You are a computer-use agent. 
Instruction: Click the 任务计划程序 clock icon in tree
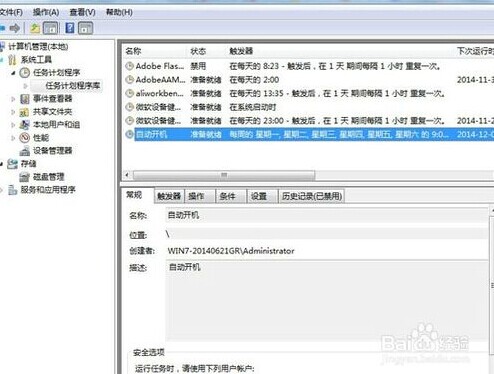click(x=25, y=73)
